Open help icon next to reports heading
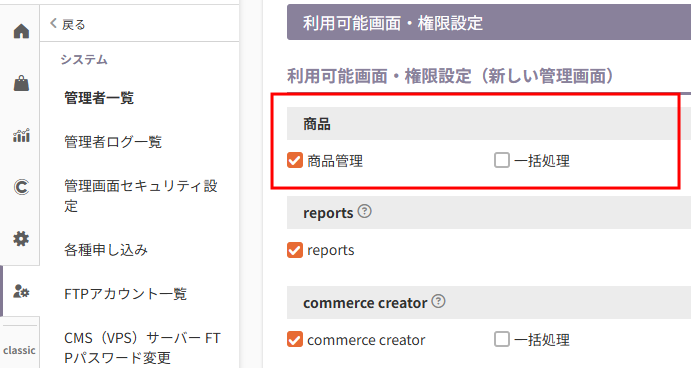Viewport: 691px width, 368px height. 364,211
